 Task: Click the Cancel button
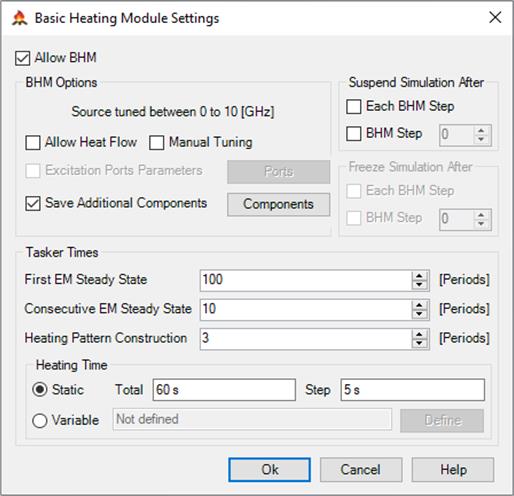pos(361,470)
